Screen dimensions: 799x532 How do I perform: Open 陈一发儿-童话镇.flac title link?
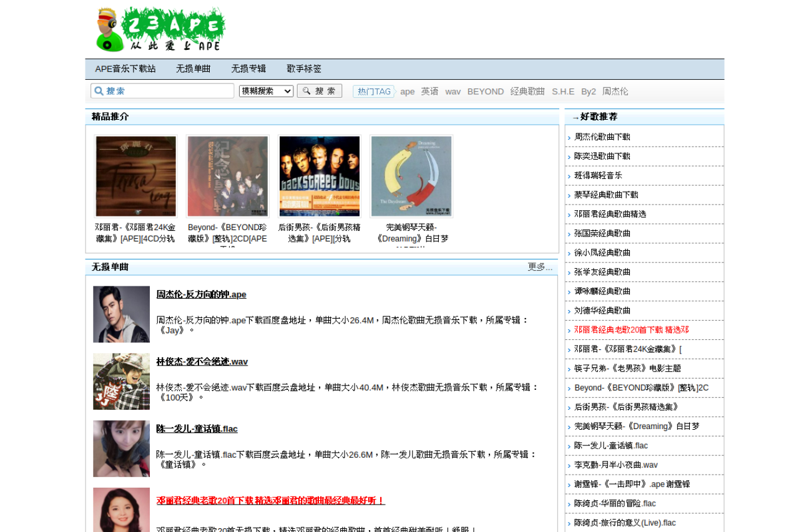pos(197,429)
